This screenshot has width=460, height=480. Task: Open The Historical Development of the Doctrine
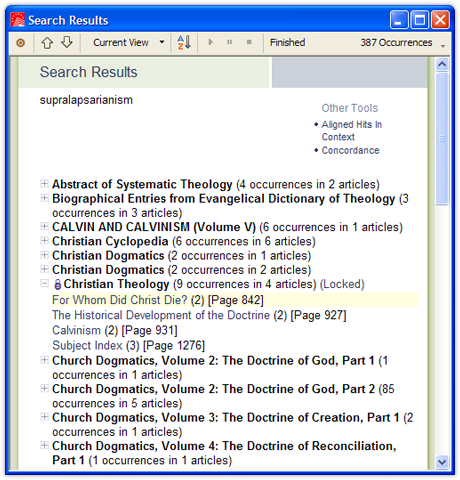click(x=161, y=315)
